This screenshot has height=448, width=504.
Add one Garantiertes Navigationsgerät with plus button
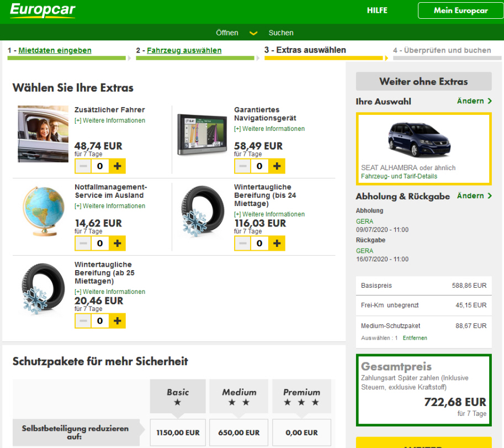tap(277, 166)
